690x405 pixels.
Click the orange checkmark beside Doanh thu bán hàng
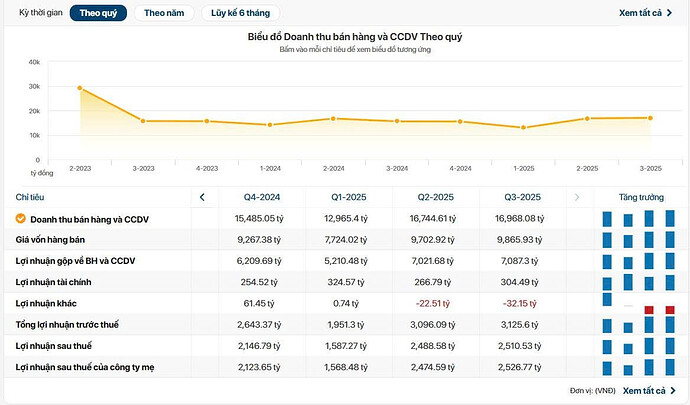tap(20, 218)
